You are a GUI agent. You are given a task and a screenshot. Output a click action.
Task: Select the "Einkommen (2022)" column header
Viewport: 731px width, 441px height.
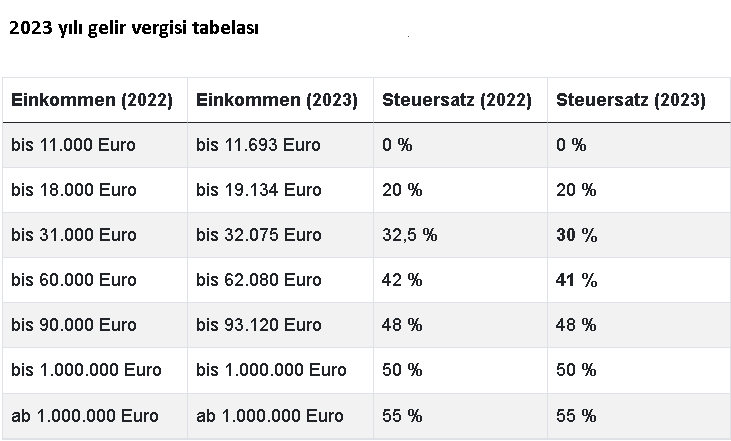coord(92,100)
